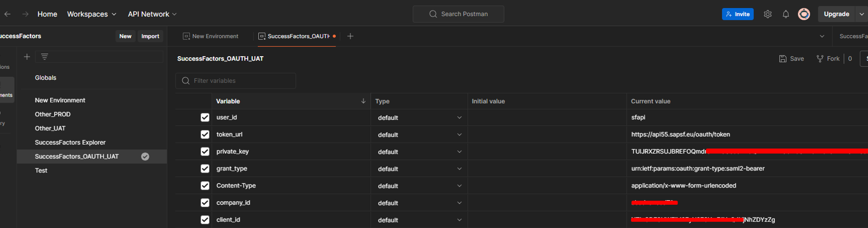This screenshot has height=228, width=868.
Task: Click the SuccessFactors_OAUTH_UAT environment title
Action: coord(220,59)
